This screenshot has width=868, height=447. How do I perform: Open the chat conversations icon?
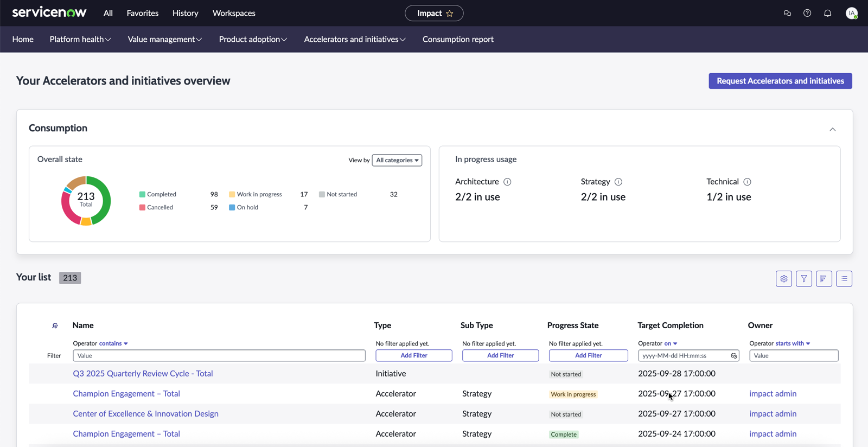[x=787, y=13]
